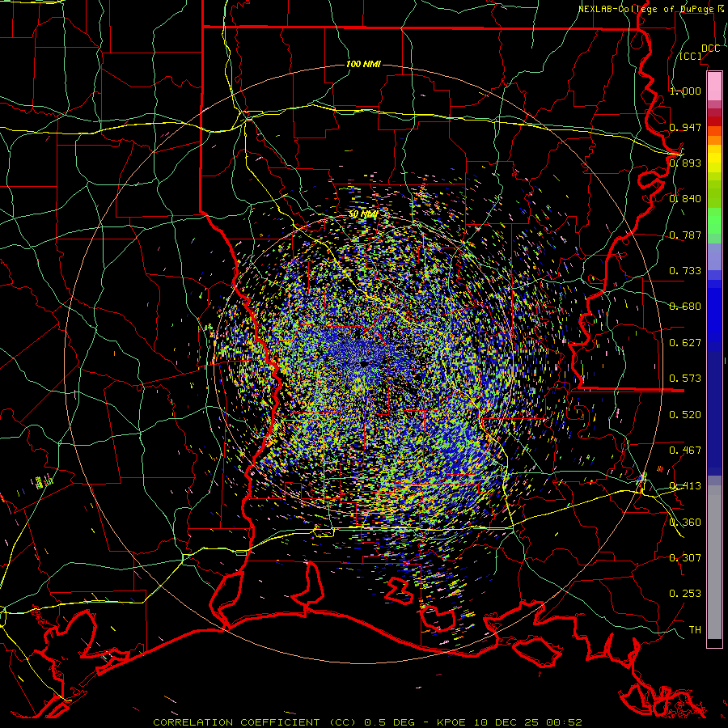
Task: Select the 0.733 scale value
Action: [x=685, y=271]
